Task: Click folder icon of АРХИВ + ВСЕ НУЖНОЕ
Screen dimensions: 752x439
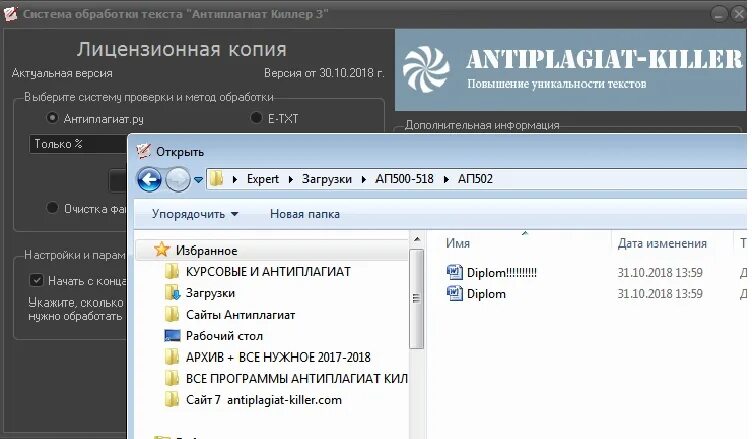Action: click(171, 357)
